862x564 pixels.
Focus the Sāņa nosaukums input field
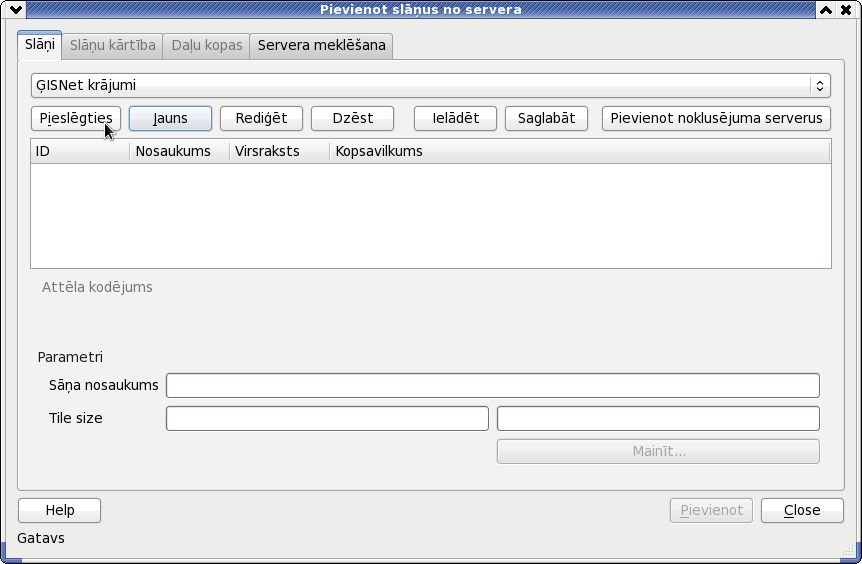(x=493, y=385)
